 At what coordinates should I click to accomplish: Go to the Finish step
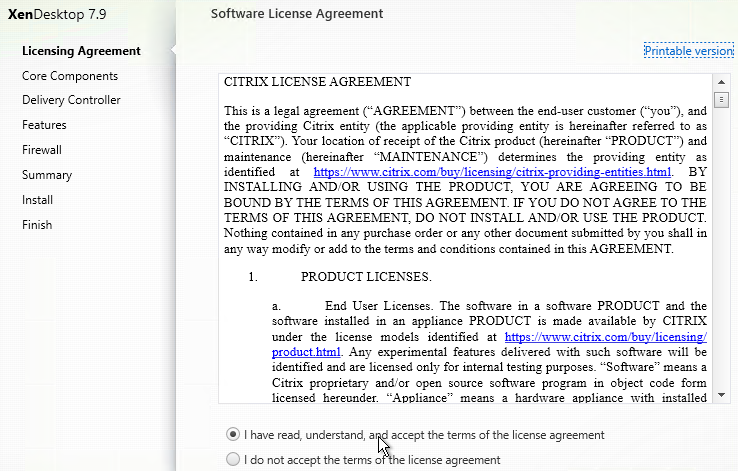[37, 225]
